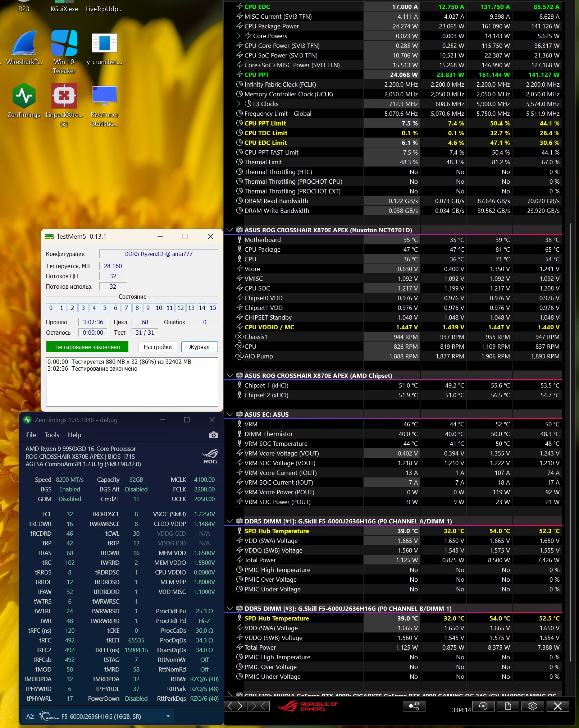
Task: Expand the L3 Clocks sensor row
Action: [238, 104]
